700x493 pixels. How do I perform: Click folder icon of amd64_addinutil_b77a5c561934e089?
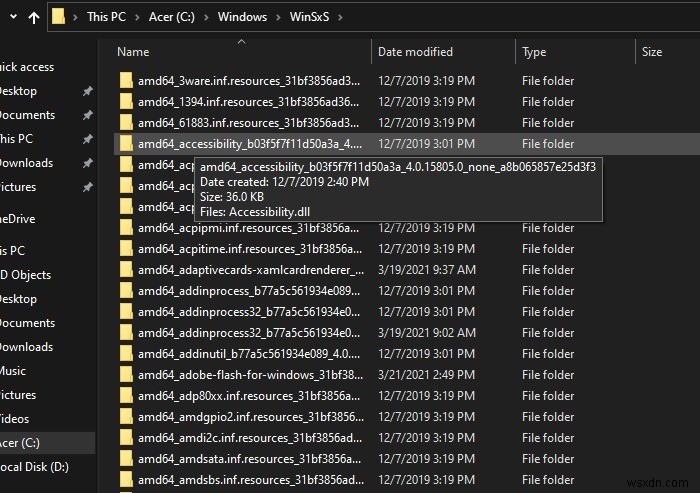(126, 354)
